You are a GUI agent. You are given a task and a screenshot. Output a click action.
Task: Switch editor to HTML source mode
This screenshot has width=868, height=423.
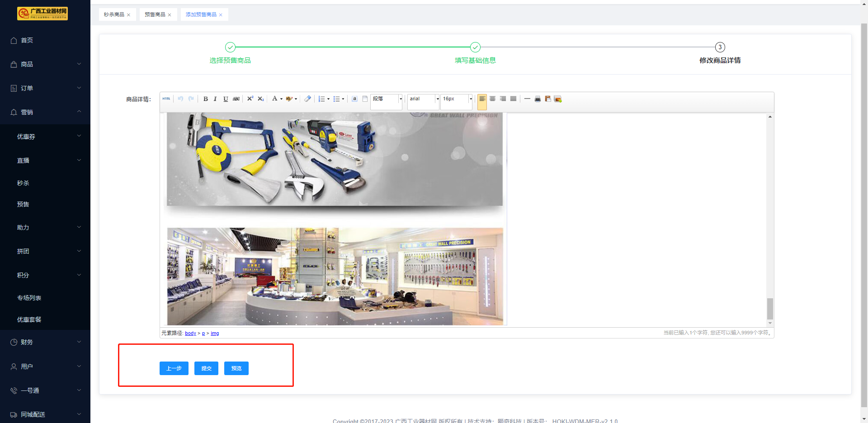point(166,99)
